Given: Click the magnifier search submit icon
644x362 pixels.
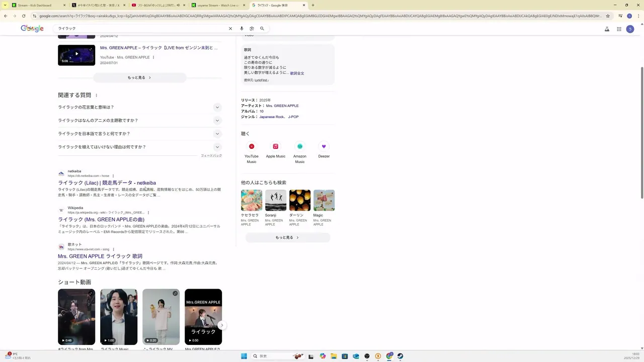Looking at the screenshot, I should pyautogui.click(x=262, y=29).
